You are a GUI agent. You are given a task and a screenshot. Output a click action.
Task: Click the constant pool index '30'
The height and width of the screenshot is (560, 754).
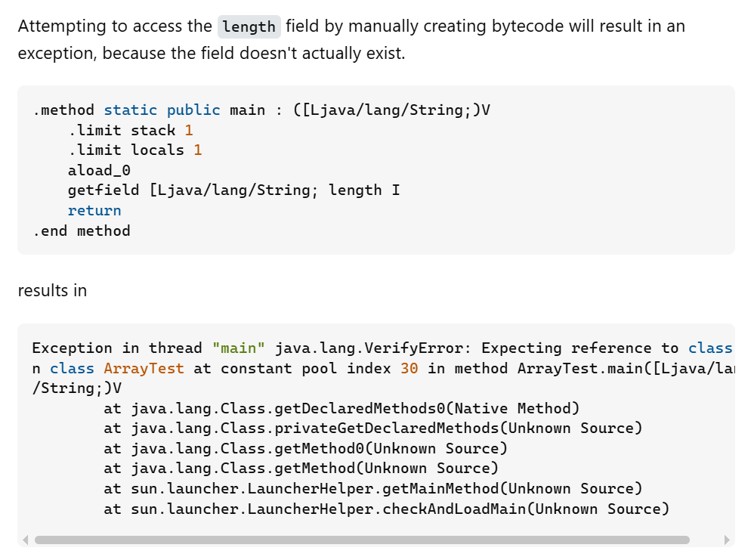[409, 369]
